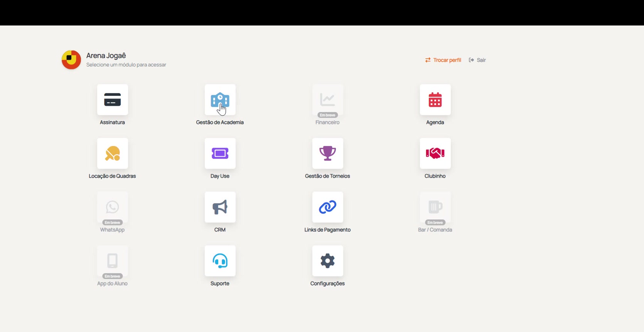Click the Sair logout link
The image size is (644, 332).
[x=477, y=60]
